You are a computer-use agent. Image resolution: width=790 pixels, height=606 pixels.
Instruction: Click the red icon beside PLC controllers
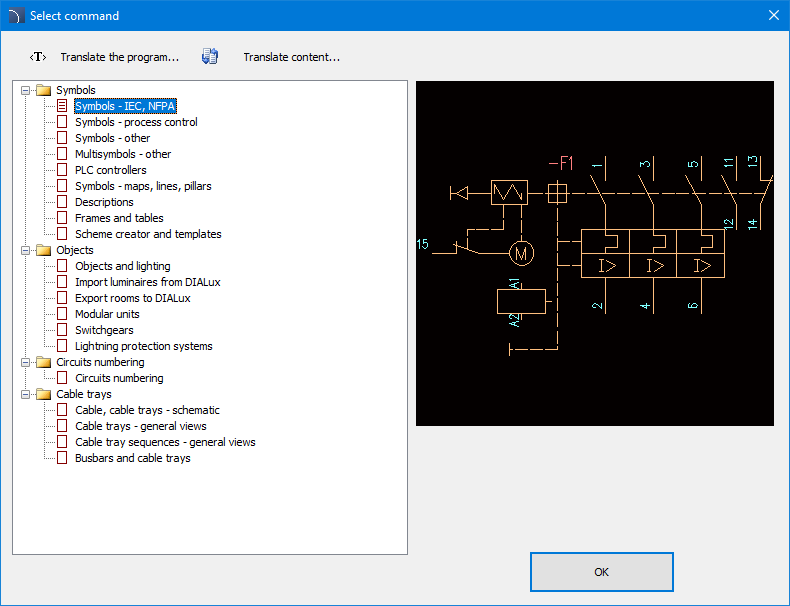tap(62, 170)
